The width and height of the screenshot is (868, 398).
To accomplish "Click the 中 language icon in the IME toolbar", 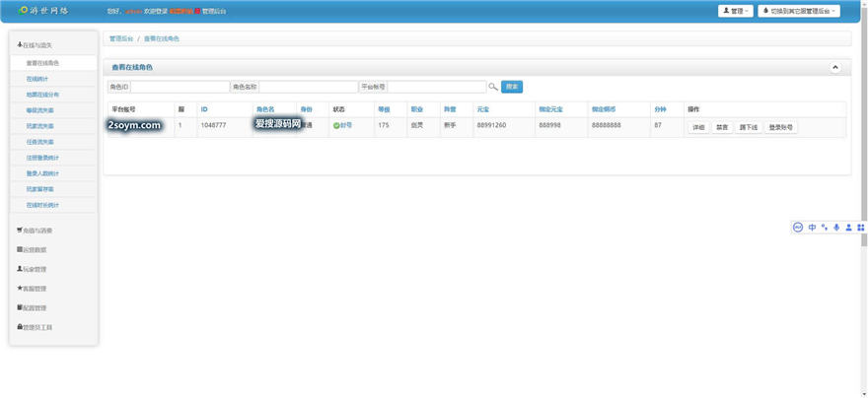I will [812, 227].
